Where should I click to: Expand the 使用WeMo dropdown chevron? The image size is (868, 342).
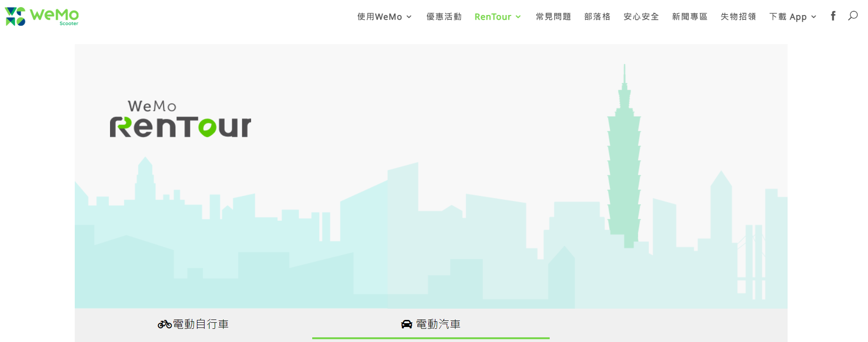tap(409, 17)
